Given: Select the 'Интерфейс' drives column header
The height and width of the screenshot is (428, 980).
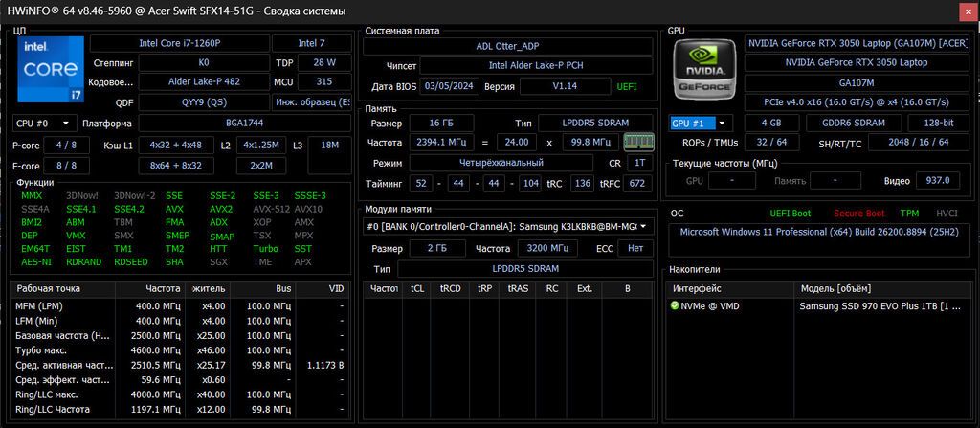Looking at the screenshot, I should 732,288.
